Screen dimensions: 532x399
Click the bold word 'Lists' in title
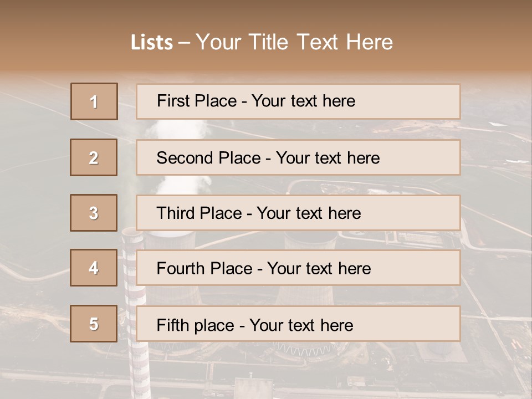coord(151,42)
